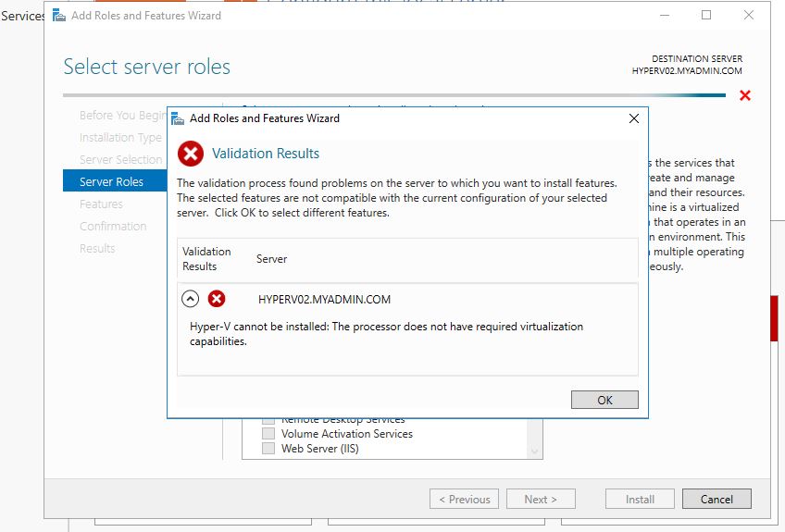The height and width of the screenshot is (532, 785).
Task: Click the HYPERV02.MYADMIN.COM server name in results
Action: coord(324,299)
